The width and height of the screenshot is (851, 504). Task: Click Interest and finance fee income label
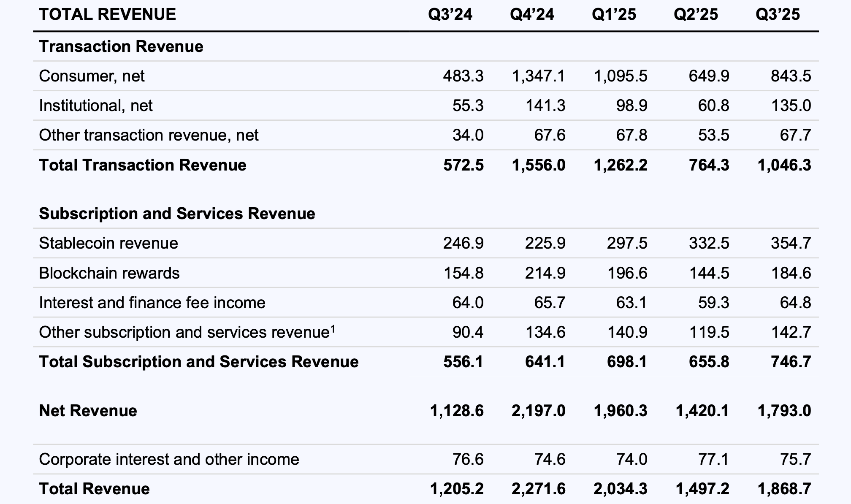[x=152, y=303]
